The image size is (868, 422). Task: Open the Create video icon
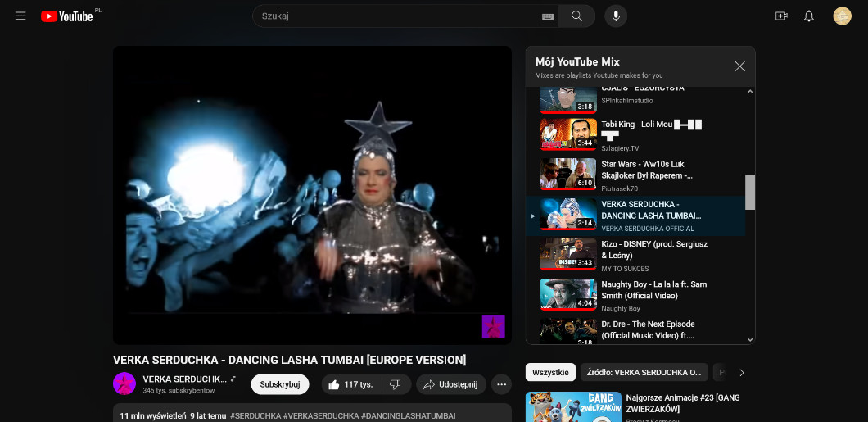(781, 16)
